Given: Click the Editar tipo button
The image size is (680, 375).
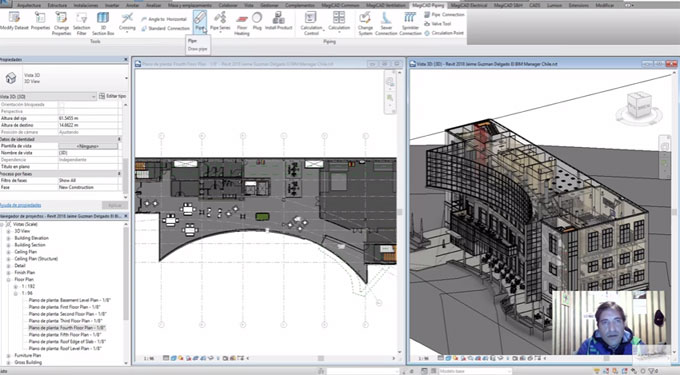Looking at the screenshot, I should pyautogui.click(x=113, y=96).
